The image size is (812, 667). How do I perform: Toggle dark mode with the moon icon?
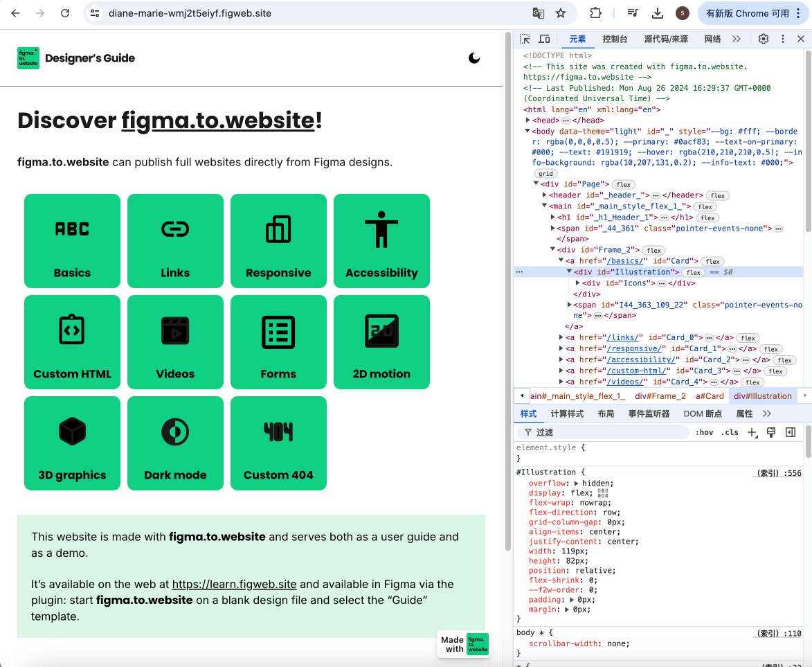coord(474,58)
